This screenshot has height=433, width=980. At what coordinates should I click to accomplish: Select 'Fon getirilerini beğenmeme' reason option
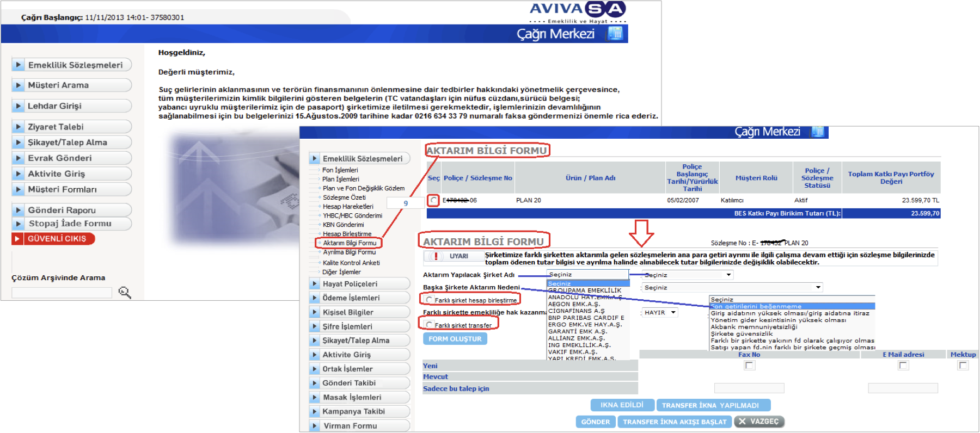click(792, 306)
